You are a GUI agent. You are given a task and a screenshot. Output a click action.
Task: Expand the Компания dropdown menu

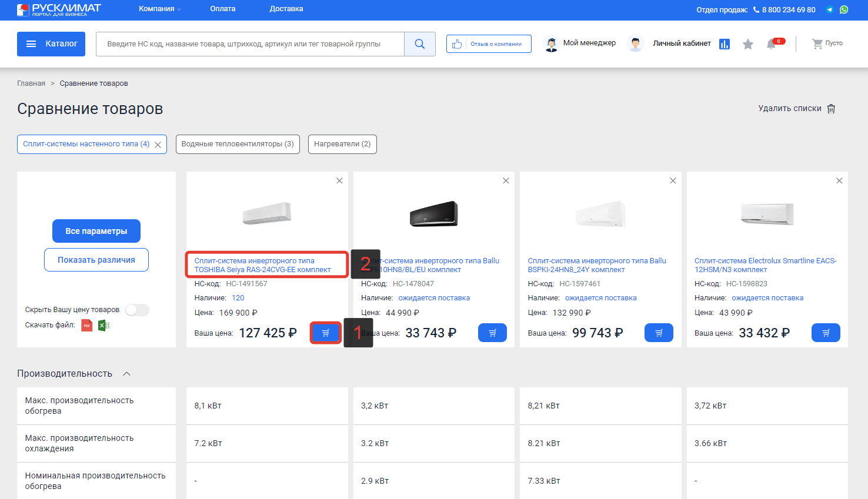tap(160, 9)
